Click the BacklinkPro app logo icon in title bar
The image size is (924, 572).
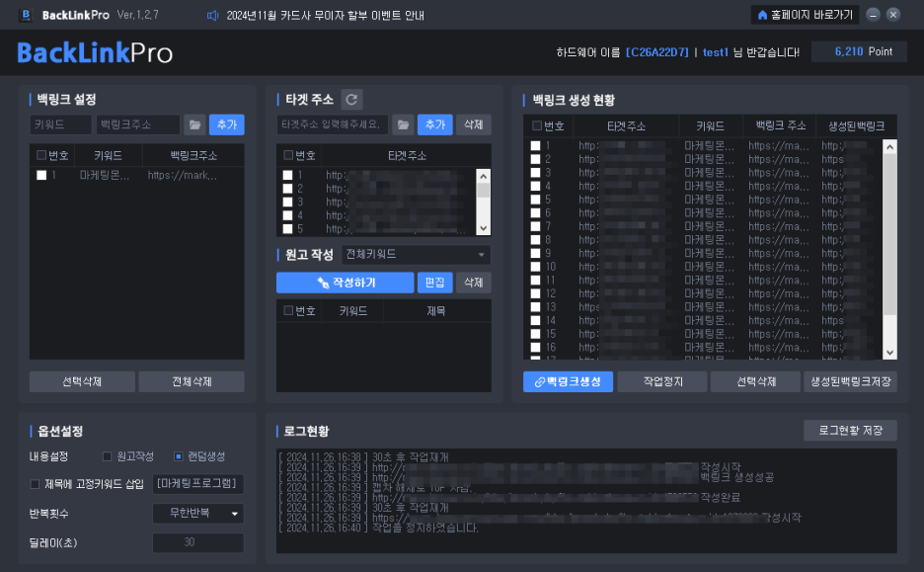(26, 15)
